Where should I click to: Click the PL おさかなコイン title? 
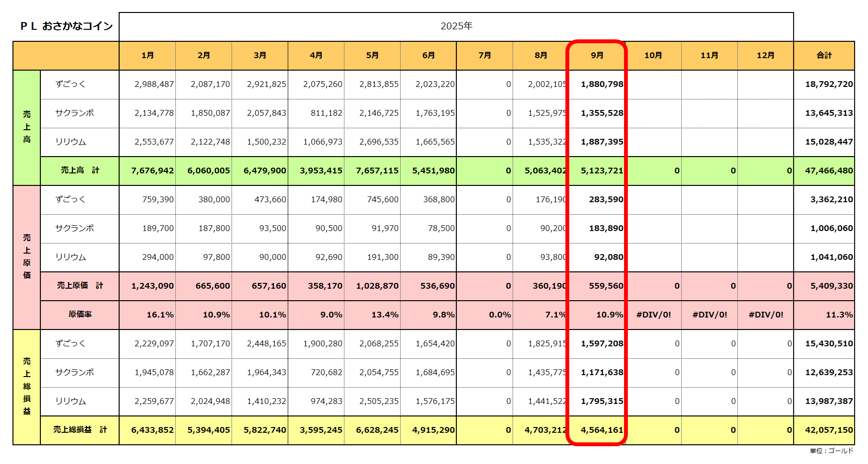click(66, 26)
